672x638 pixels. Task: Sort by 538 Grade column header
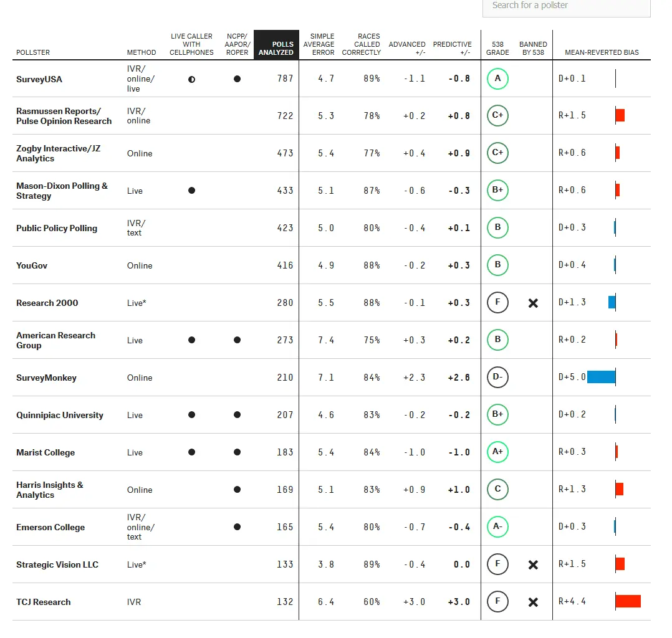497,48
